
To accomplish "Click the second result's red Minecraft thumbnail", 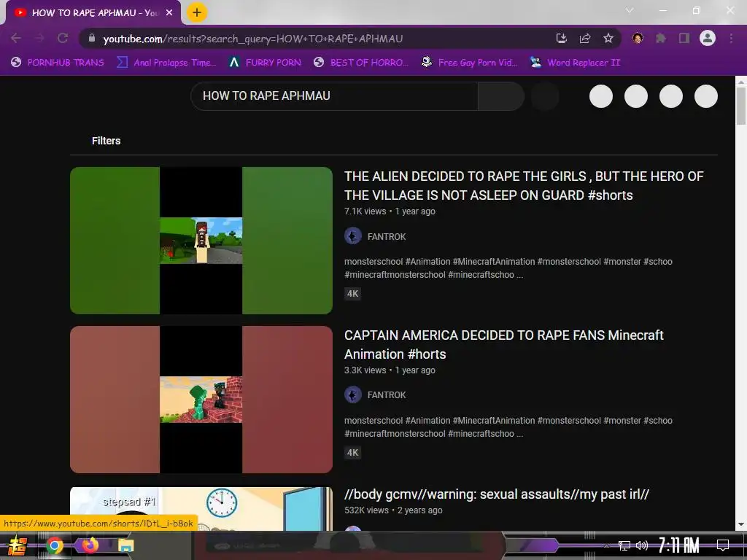I will click(201, 400).
